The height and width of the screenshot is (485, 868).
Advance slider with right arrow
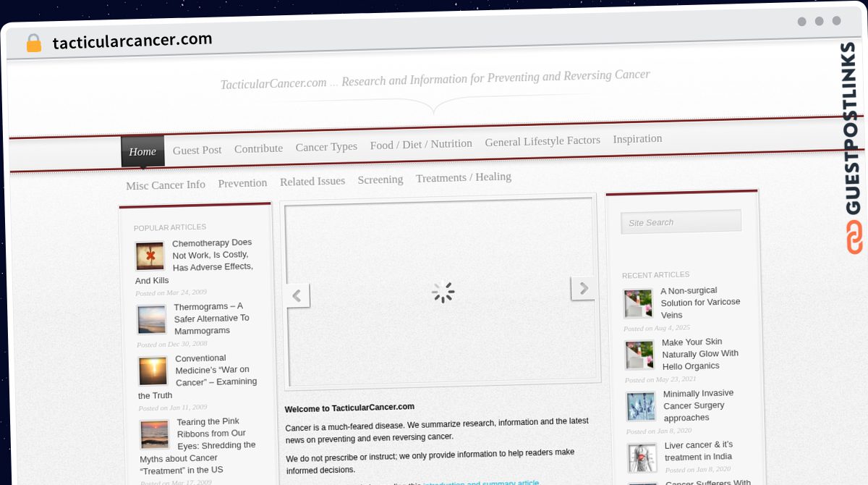[x=583, y=288]
